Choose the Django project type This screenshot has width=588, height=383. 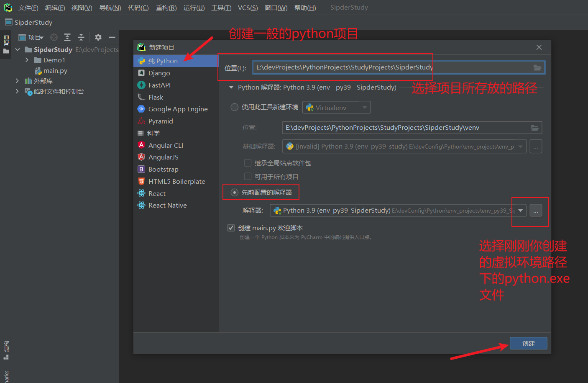click(x=176, y=73)
